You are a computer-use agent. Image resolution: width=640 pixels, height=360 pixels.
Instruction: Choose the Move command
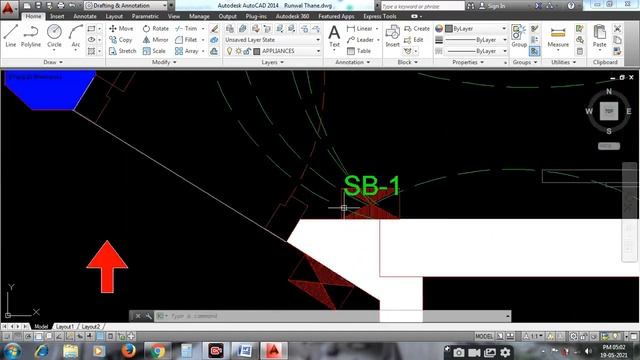click(121, 29)
